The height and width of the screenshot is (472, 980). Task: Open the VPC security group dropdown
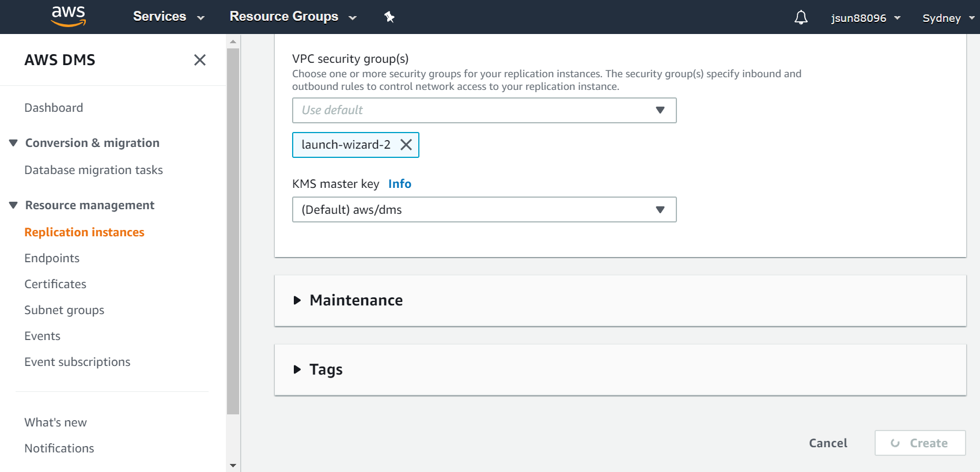point(484,110)
